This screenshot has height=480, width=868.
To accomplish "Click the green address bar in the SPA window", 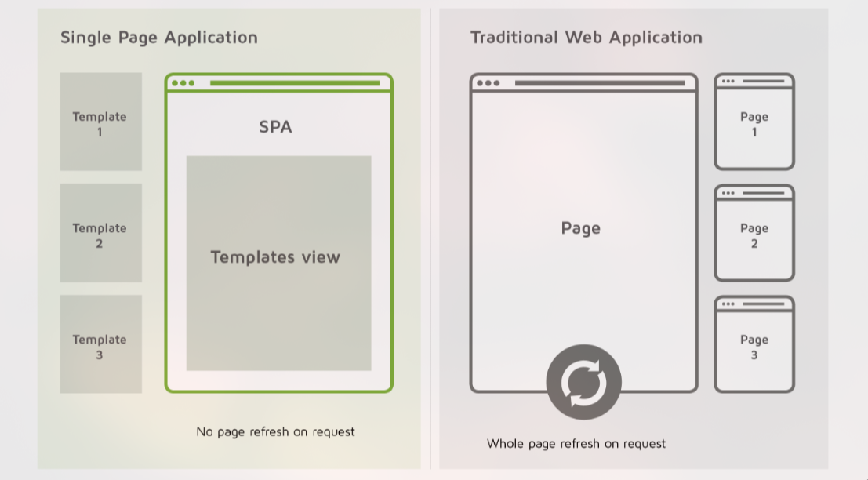I will [x=294, y=83].
